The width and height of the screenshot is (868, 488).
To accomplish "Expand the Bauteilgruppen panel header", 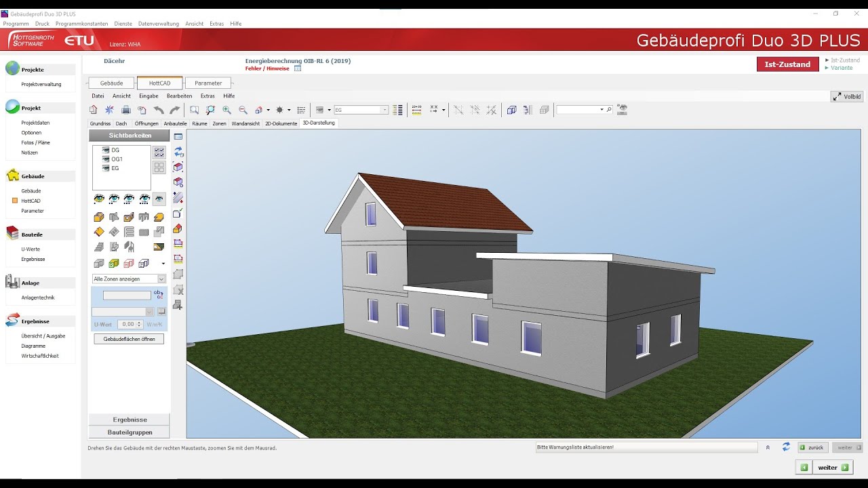I will tap(130, 432).
